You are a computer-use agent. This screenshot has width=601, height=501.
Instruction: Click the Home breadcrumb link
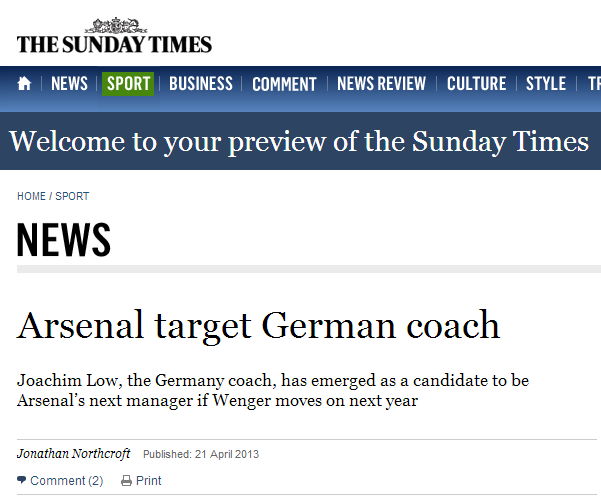tap(31, 196)
